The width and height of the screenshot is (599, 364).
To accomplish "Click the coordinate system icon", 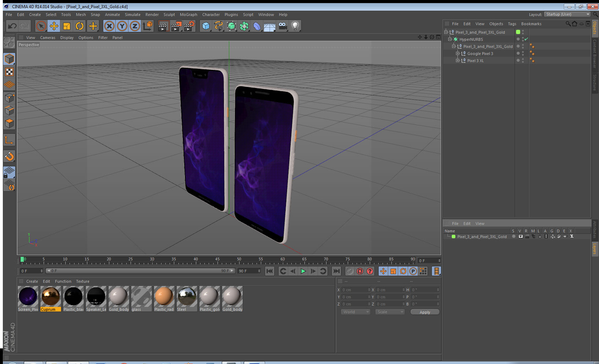I will click(148, 26).
